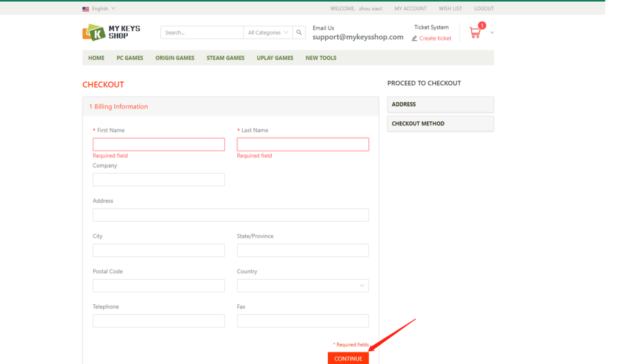Click the LOGOUT link
617x364 pixels.
click(x=484, y=8)
